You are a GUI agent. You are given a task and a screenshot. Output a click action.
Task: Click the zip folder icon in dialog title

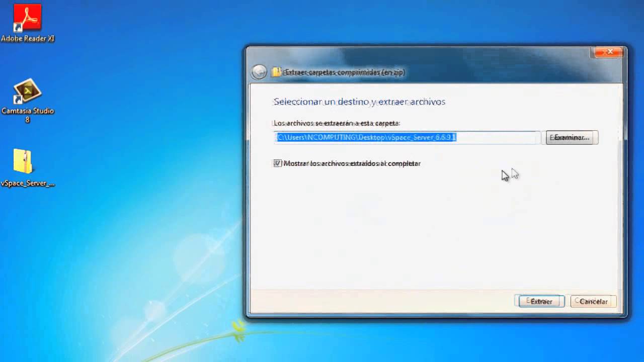pos(276,72)
